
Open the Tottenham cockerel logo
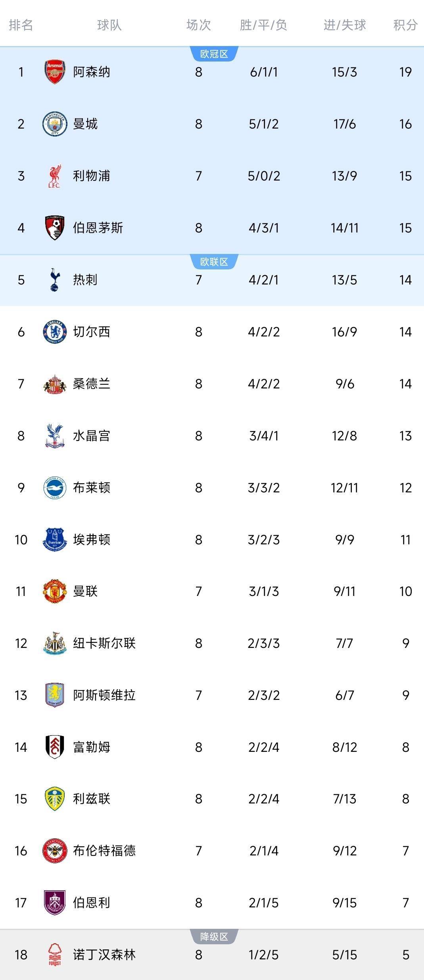pyautogui.click(x=55, y=280)
